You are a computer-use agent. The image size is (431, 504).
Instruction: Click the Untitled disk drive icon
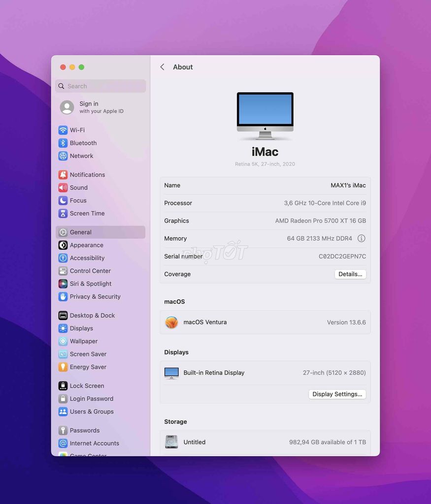171,442
